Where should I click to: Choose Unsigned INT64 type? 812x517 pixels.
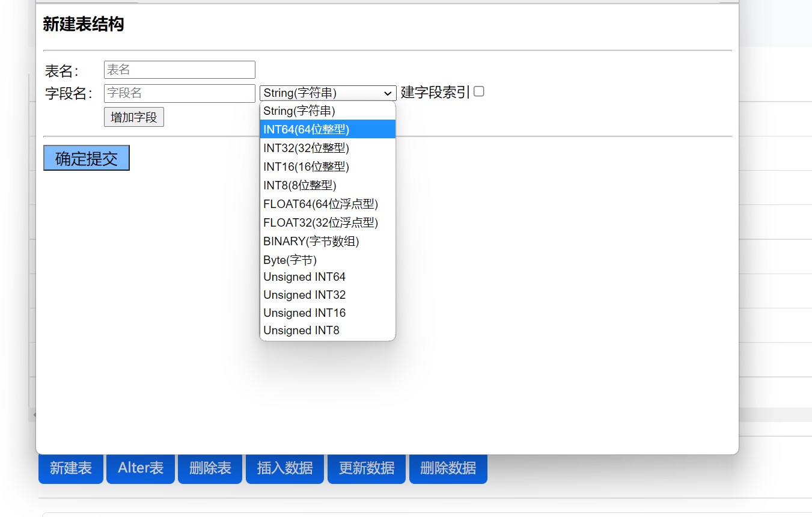pyautogui.click(x=328, y=277)
